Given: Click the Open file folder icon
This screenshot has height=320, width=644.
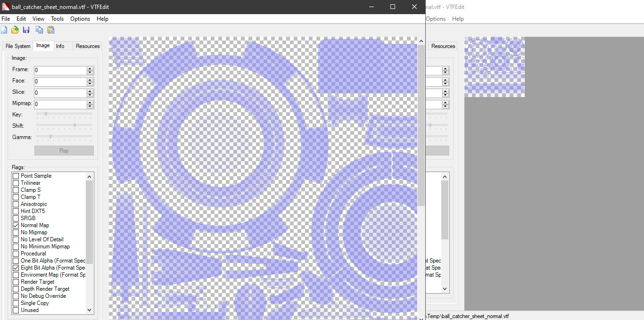Looking at the screenshot, I should (x=15, y=30).
